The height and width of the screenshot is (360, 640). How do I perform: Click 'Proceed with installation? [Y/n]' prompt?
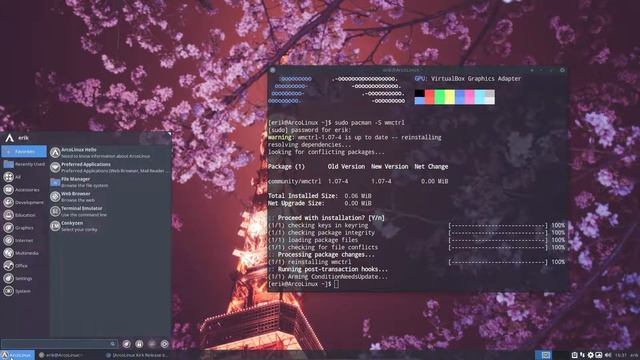point(331,218)
